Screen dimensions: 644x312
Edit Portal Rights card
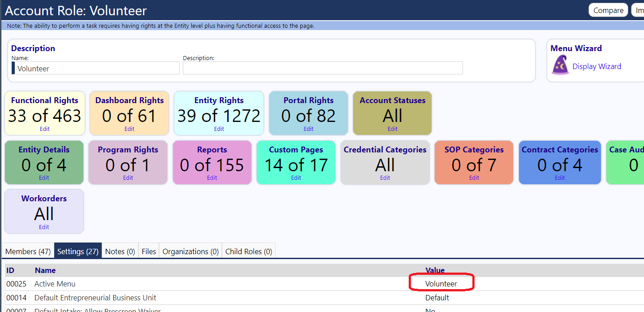click(309, 129)
